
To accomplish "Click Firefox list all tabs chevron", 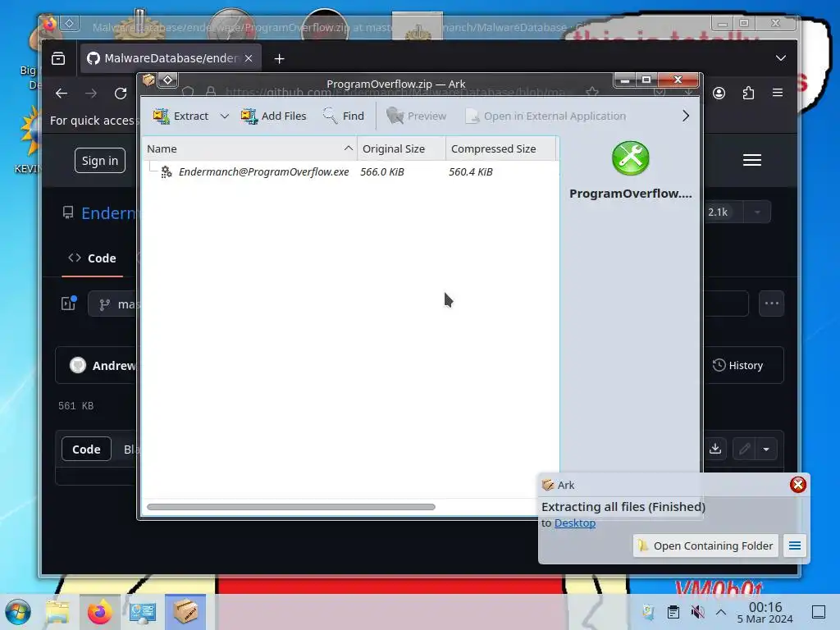I will [781, 58].
